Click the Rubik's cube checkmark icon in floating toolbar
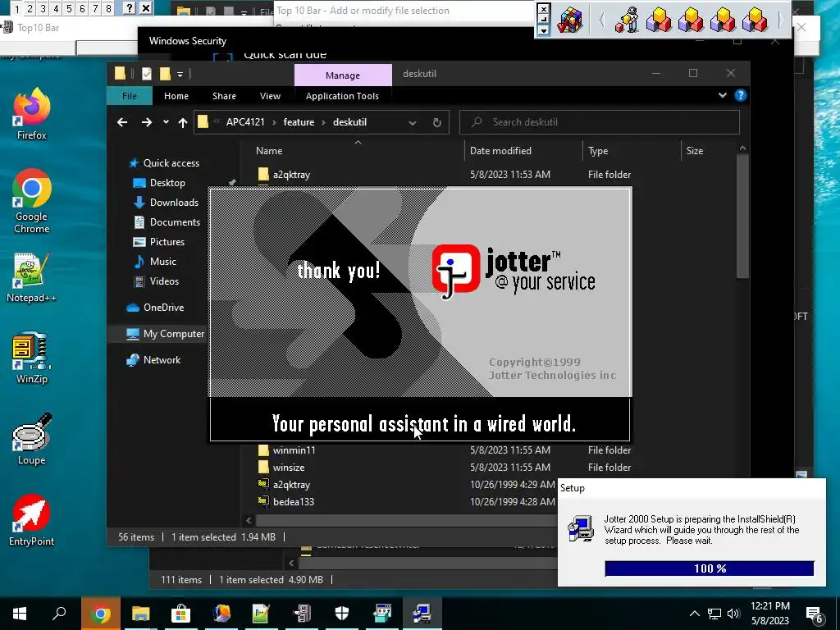Viewport: 840px width, 630px height. pyautogui.click(x=569, y=21)
